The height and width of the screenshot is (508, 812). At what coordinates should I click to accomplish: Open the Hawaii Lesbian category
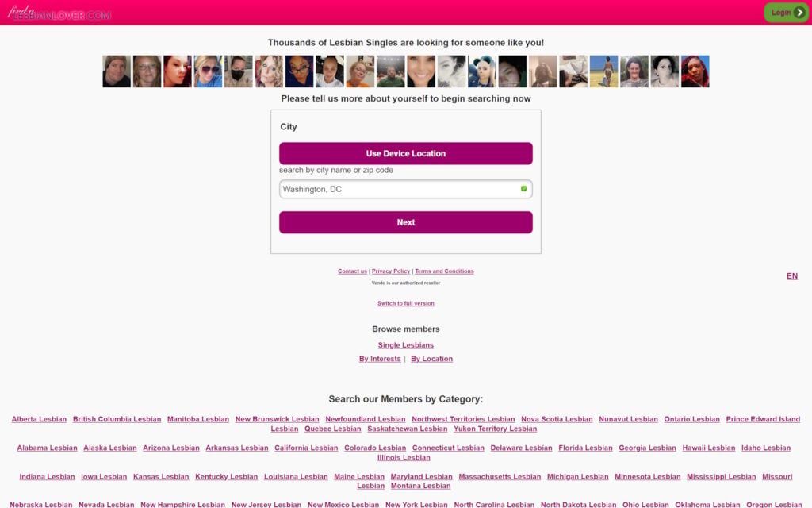708,448
